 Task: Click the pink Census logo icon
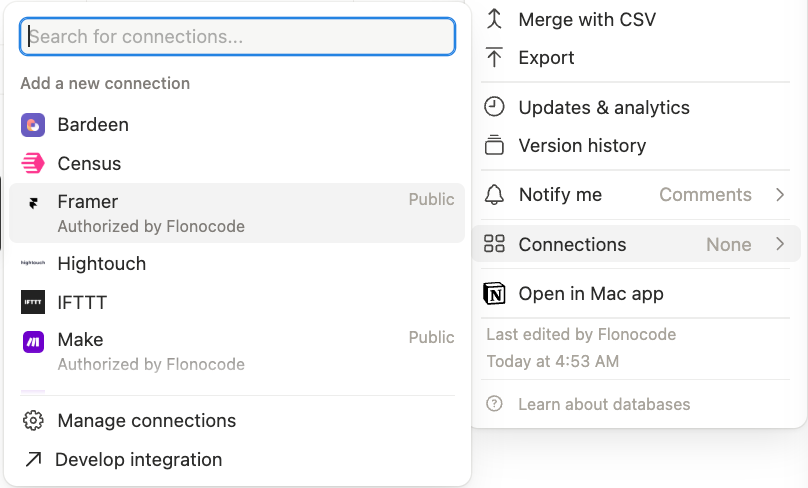click(33, 164)
